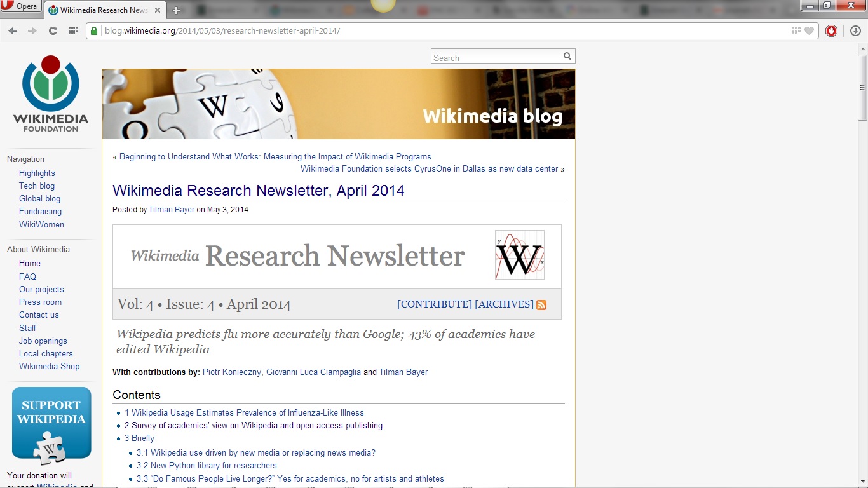Open the Wikimedia Research Newsletter, April 2014 title
This screenshot has width=868, height=488.
click(x=259, y=191)
